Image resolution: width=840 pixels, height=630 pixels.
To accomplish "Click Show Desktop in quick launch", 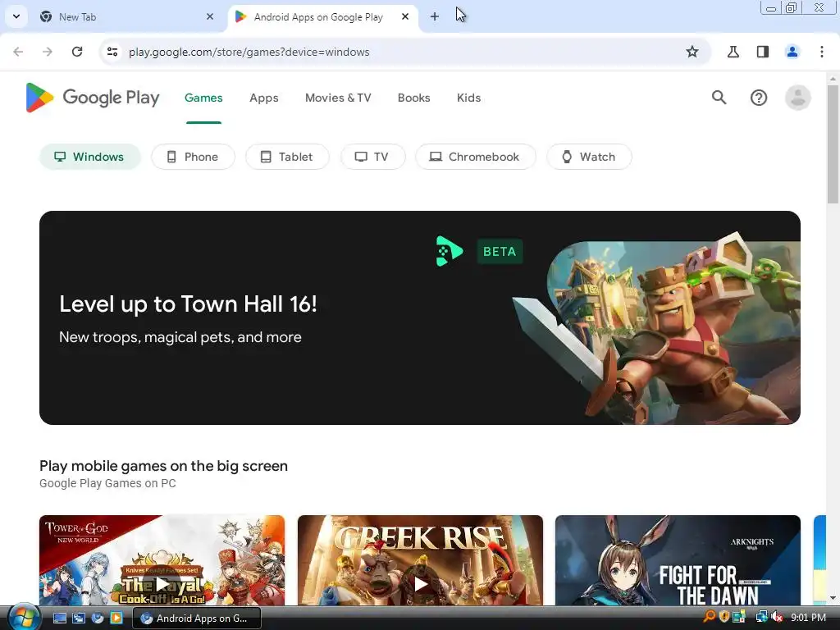I will pos(60,619).
